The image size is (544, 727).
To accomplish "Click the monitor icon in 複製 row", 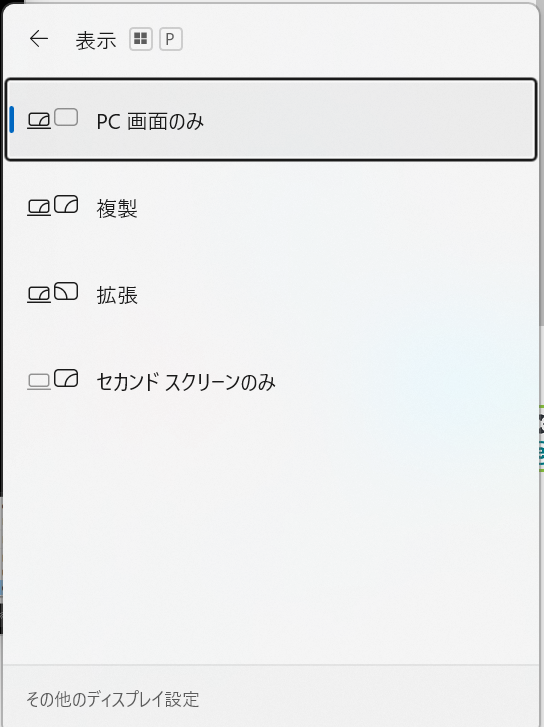I will [x=66, y=204].
